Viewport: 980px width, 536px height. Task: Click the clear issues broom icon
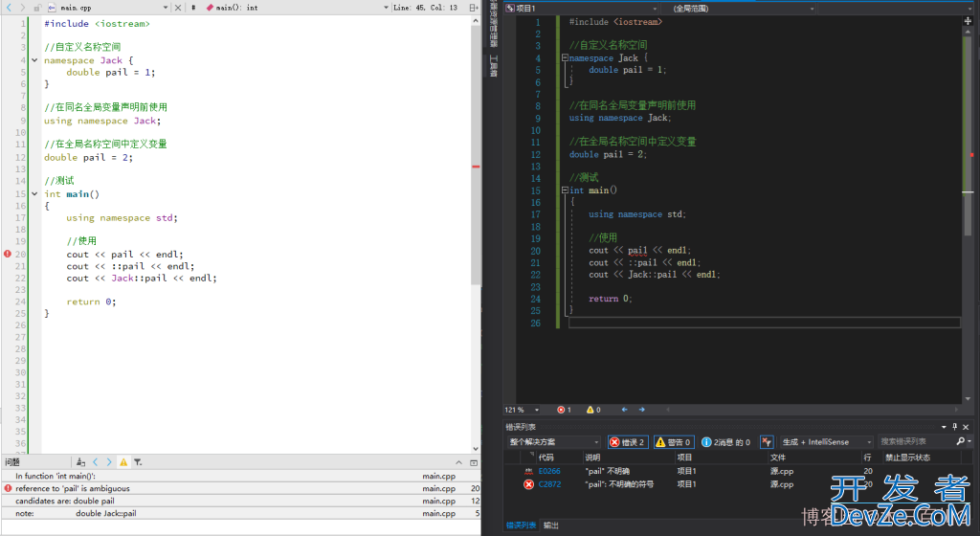(x=81, y=462)
